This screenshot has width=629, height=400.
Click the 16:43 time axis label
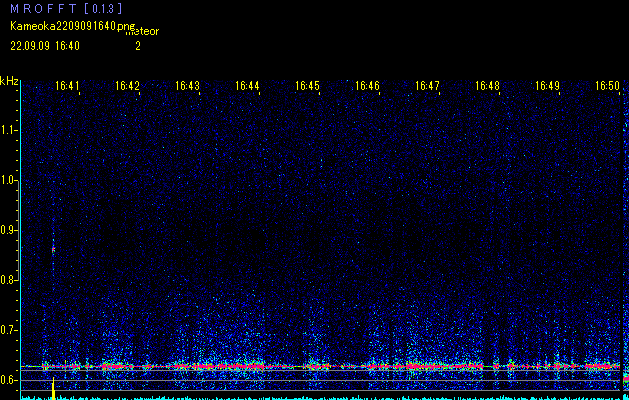point(187,86)
